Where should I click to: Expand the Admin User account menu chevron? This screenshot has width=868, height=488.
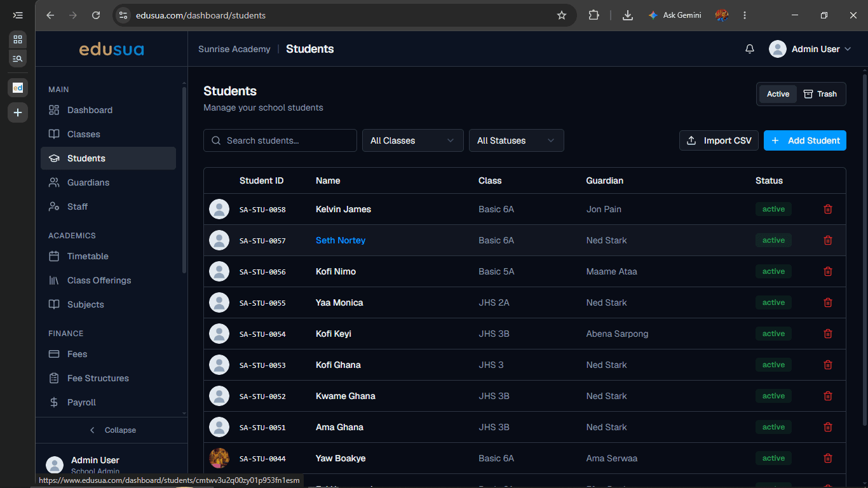[x=847, y=49]
